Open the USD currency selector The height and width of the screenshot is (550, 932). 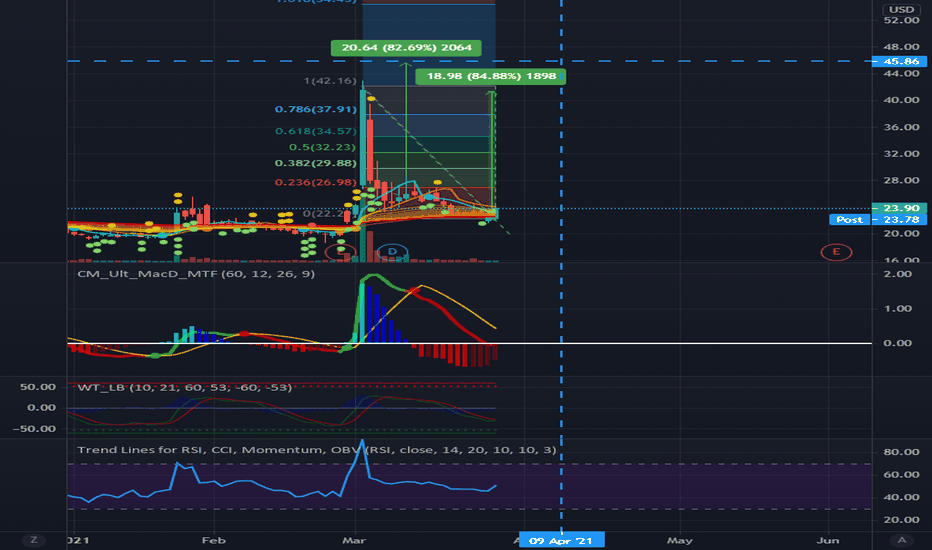tap(902, 9)
